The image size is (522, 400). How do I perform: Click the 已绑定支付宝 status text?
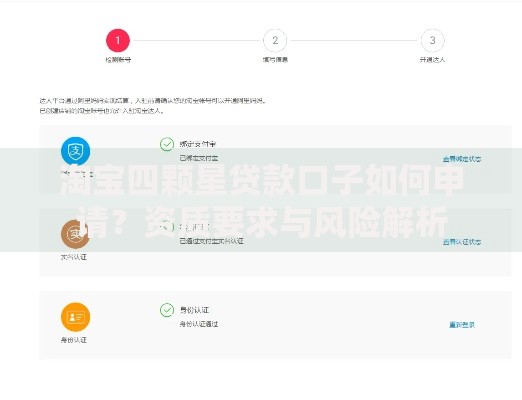point(199,158)
